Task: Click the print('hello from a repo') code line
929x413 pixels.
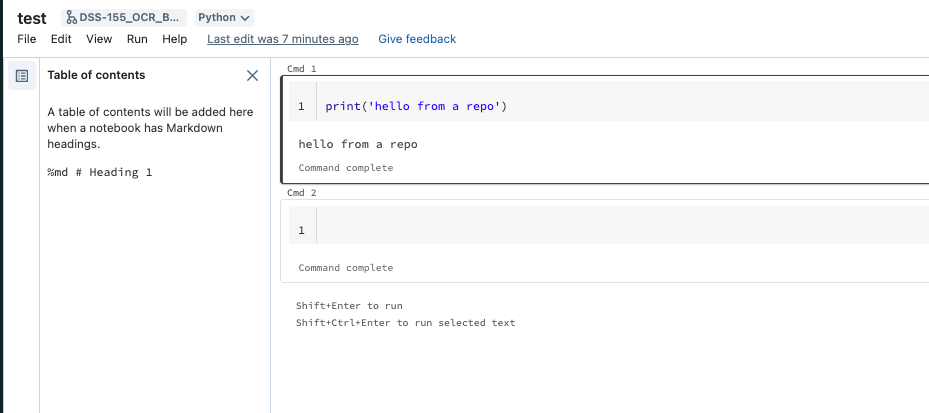Action: (x=417, y=107)
